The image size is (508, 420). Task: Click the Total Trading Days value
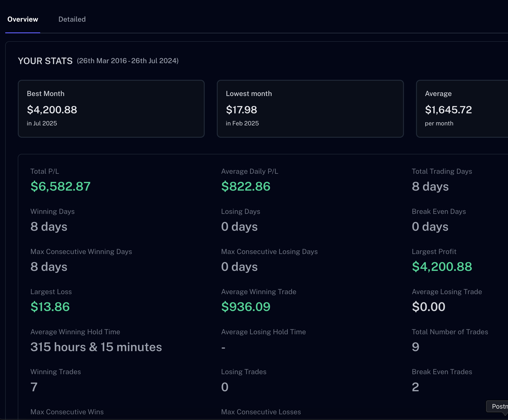pyautogui.click(x=430, y=186)
